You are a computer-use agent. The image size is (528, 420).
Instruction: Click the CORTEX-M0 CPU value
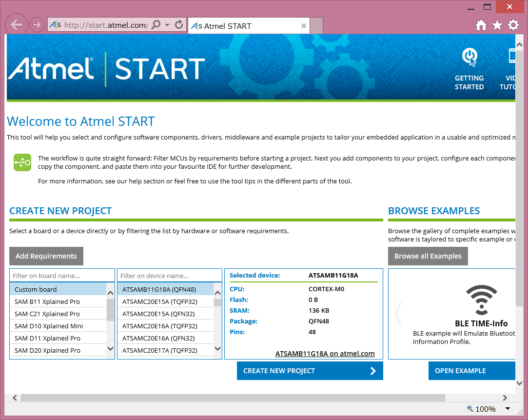coord(326,289)
